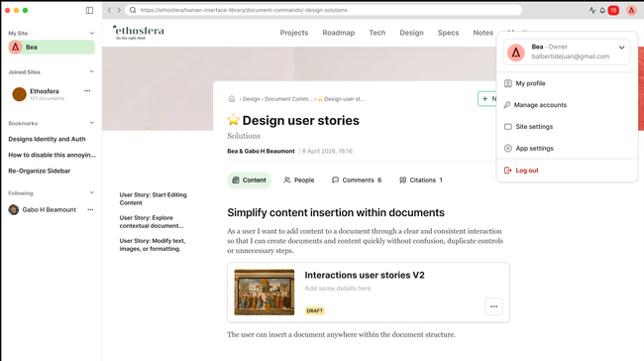The width and height of the screenshot is (644, 361).
Task: Open the Re-Organize Sidebar bookmark
Action: pyautogui.click(x=40, y=171)
